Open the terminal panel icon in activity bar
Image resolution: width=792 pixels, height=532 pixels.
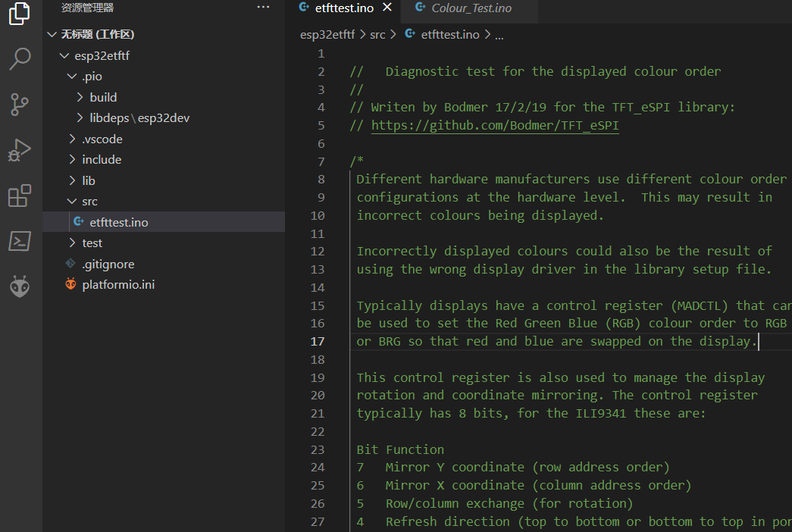coord(20,242)
